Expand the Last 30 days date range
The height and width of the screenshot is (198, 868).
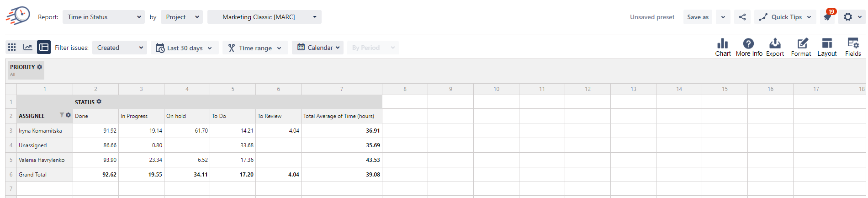pyautogui.click(x=185, y=48)
